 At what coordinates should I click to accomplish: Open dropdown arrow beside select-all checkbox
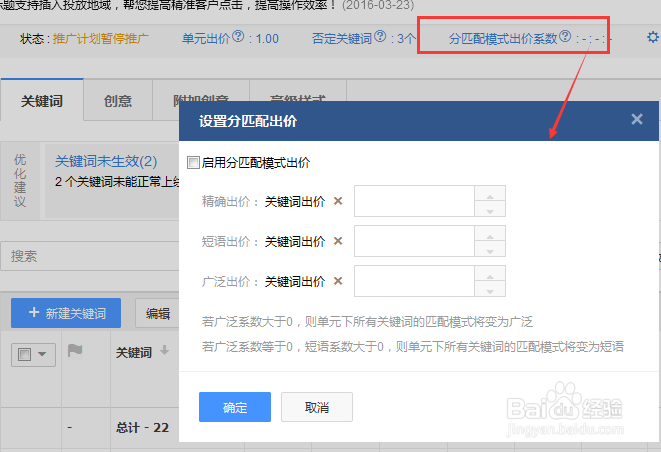click(x=42, y=354)
